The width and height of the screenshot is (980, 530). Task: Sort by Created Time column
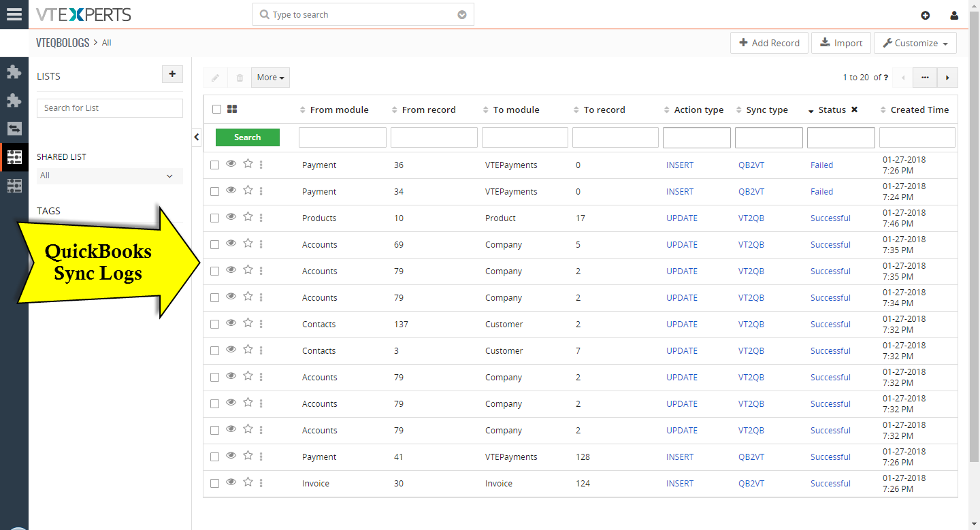coord(919,110)
